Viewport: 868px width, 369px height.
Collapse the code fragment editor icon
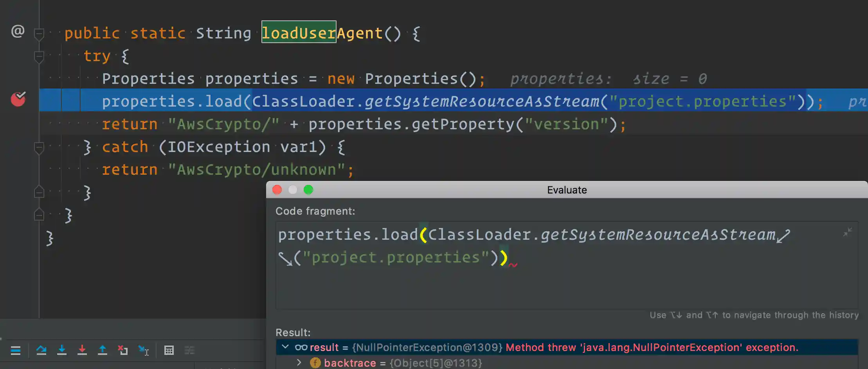point(848,232)
